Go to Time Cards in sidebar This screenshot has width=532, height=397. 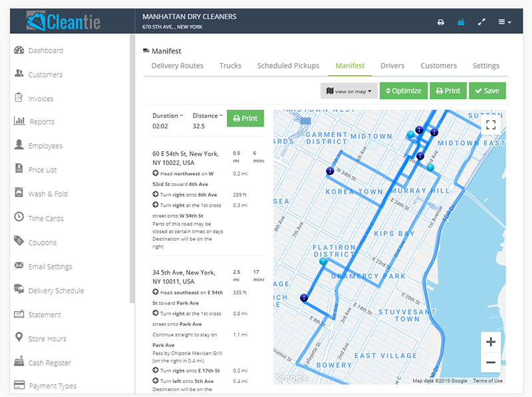46,218
